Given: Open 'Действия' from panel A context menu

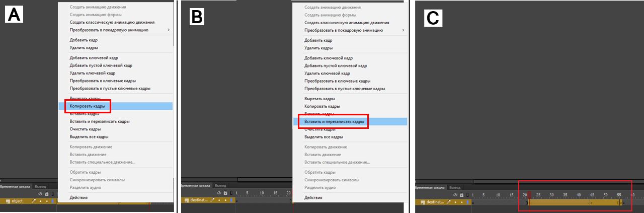Looking at the screenshot, I should [78, 197].
